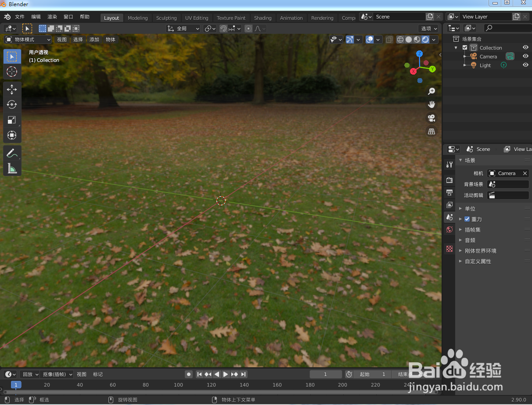
Task: Toggle the Light visibility in the outliner
Action: point(525,65)
